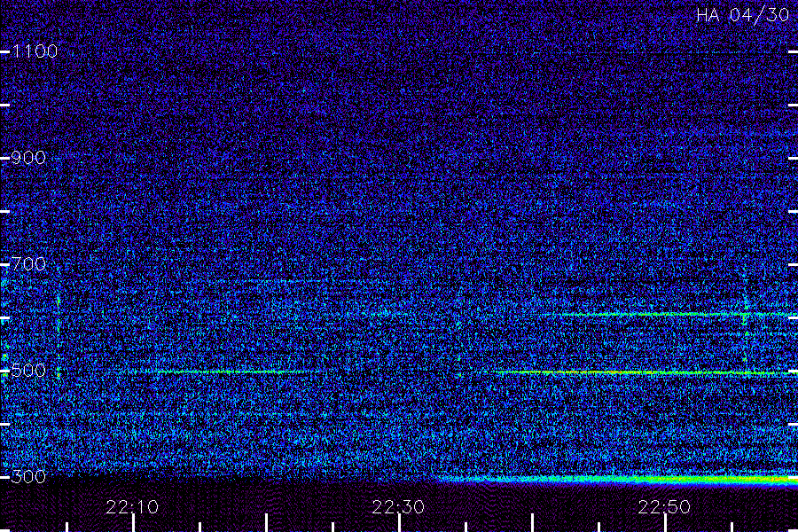Click the 900 frequency axis label
The width and height of the screenshot is (798, 532).
tap(28, 158)
